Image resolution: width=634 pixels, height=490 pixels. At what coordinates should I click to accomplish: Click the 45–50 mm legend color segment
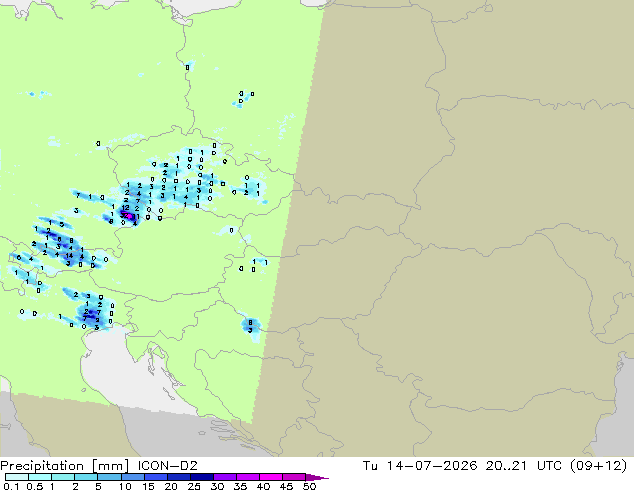pyautogui.click(x=294, y=477)
